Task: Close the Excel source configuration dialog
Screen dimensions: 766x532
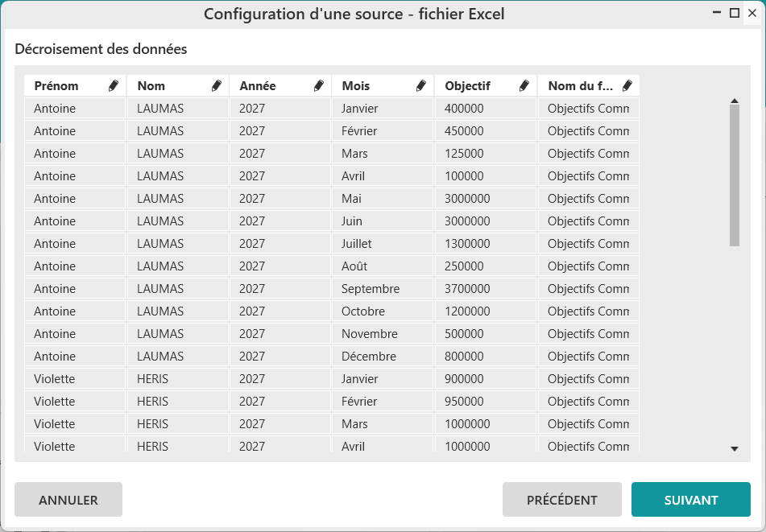Action: pos(752,13)
